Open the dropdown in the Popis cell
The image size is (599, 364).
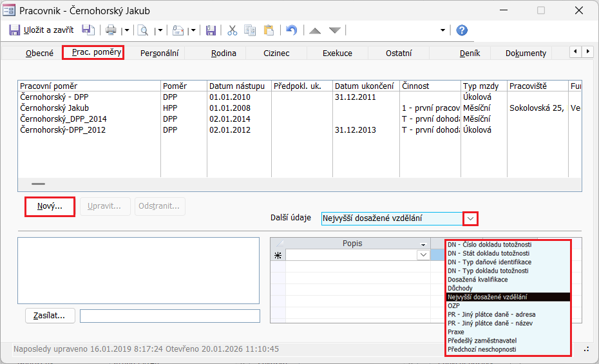point(423,255)
